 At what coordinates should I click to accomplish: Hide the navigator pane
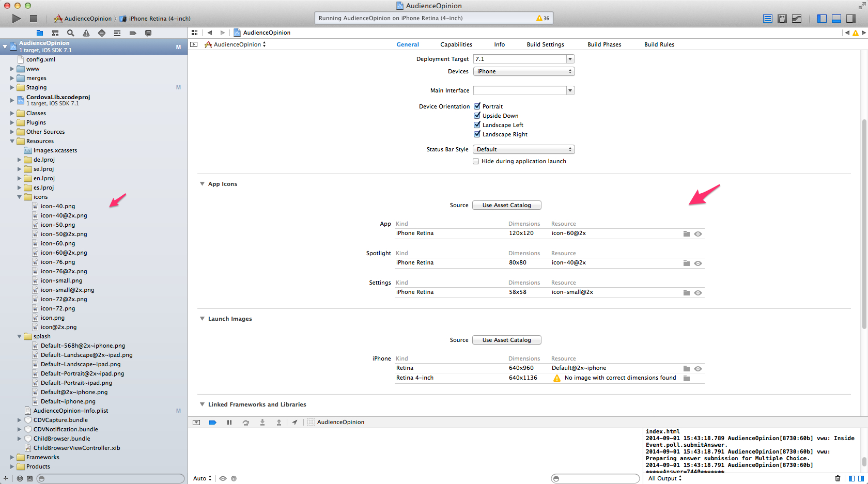click(822, 19)
